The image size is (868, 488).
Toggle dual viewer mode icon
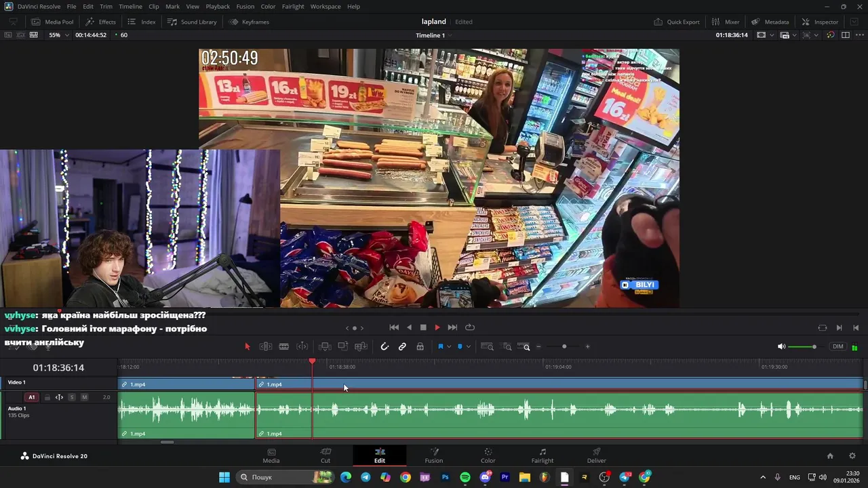[x=845, y=35]
